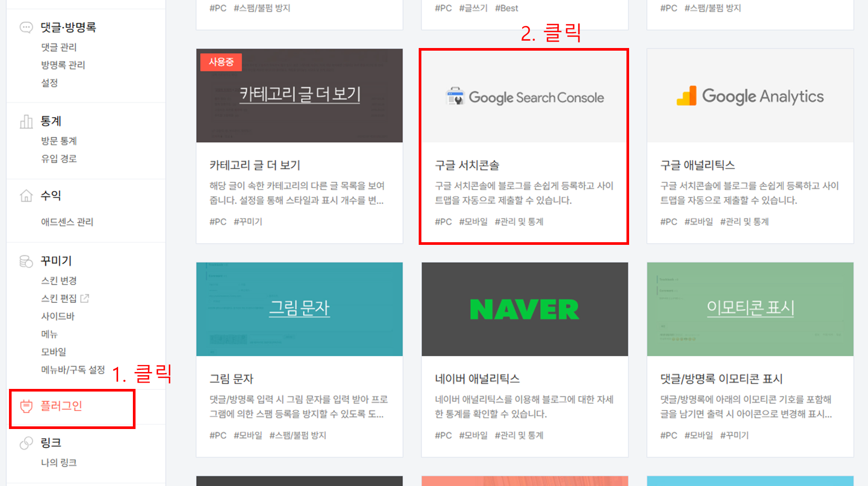This screenshot has height=486, width=868.
Task: Click #스팸/불펌 방지 tag on 그림 문자 card
Action: [298, 436]
